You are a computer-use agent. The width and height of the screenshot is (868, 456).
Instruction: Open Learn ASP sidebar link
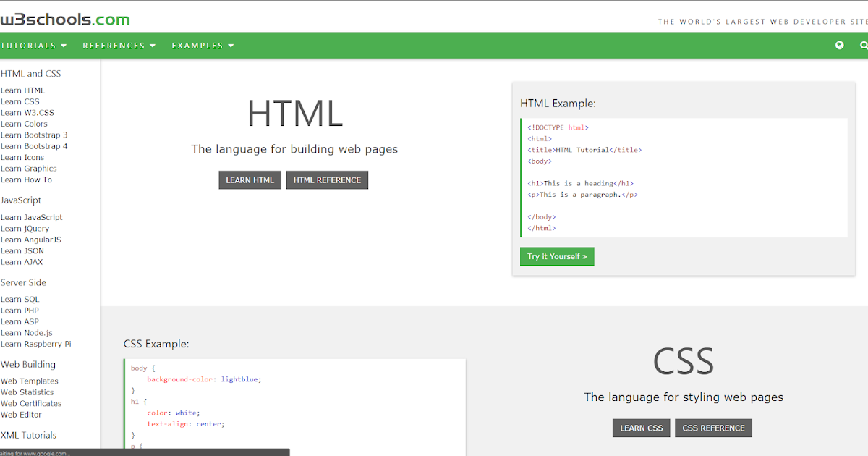pyautogui.click(x=20, y=321)
